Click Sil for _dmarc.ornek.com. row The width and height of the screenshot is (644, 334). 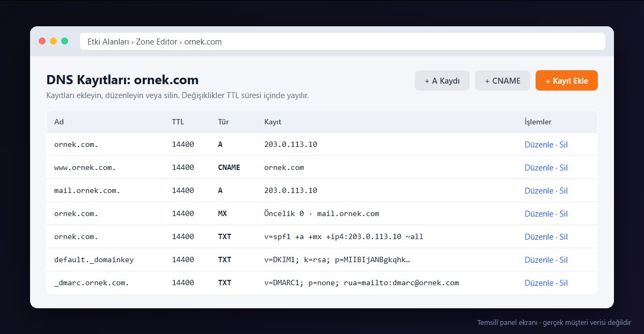pyautogui.click(x=563, y=283)
